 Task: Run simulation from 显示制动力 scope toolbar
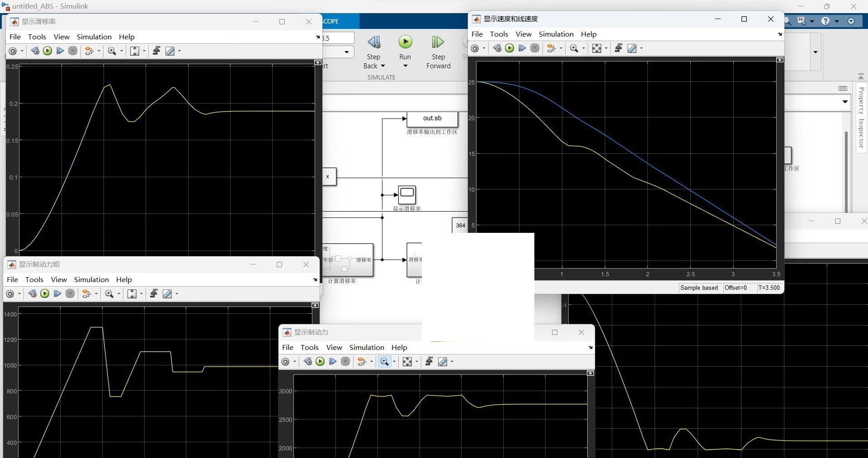(320, 361)
